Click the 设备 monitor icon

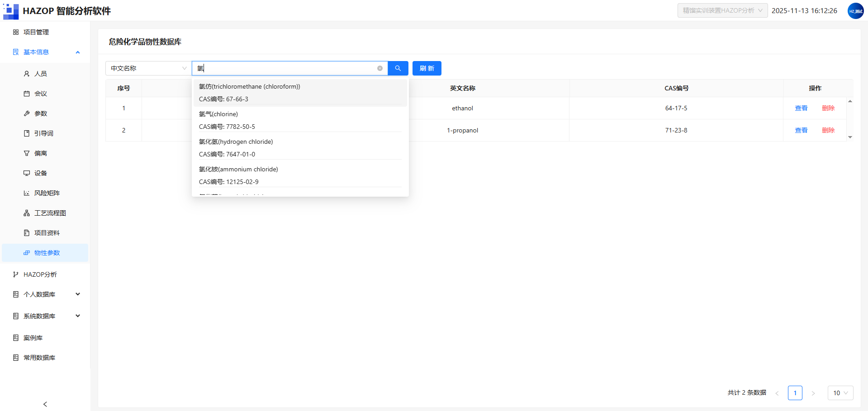[27, 173]
